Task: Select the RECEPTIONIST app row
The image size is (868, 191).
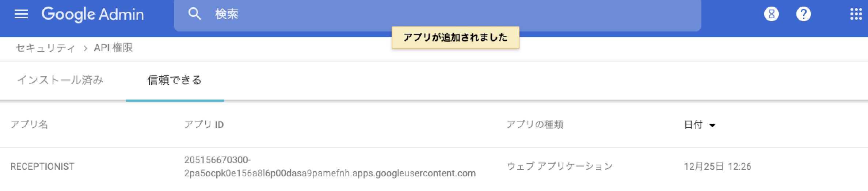Action: 42,167
